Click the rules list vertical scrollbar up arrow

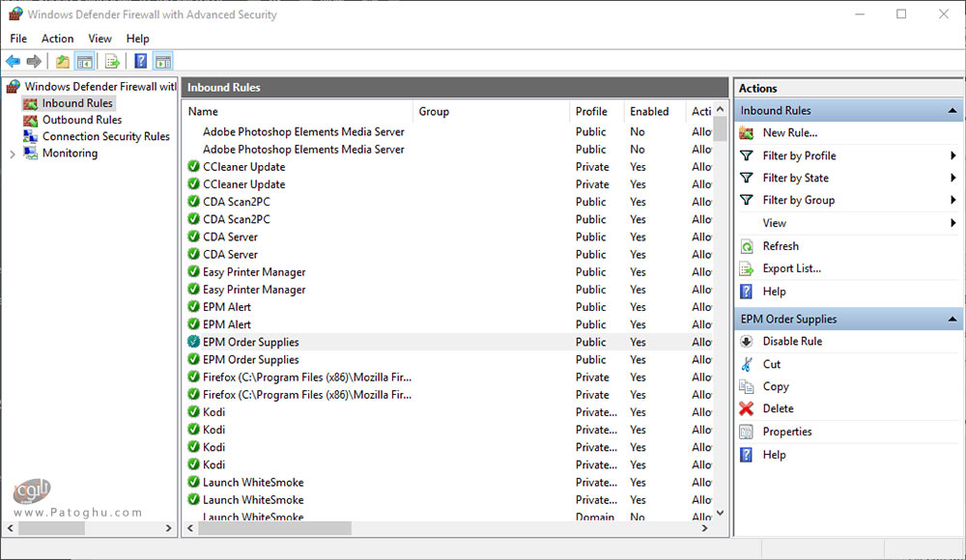click(x=721, y=109)
